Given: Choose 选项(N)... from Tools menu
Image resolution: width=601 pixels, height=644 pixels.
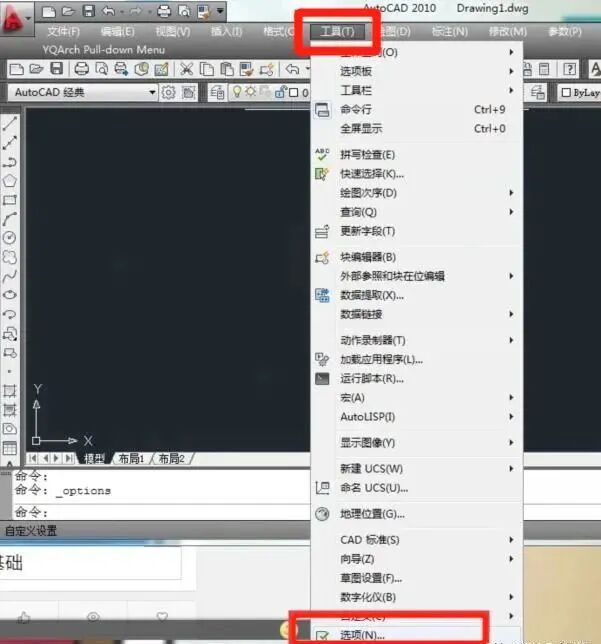Looking at the screenshot, I should (x=417, y=635).
